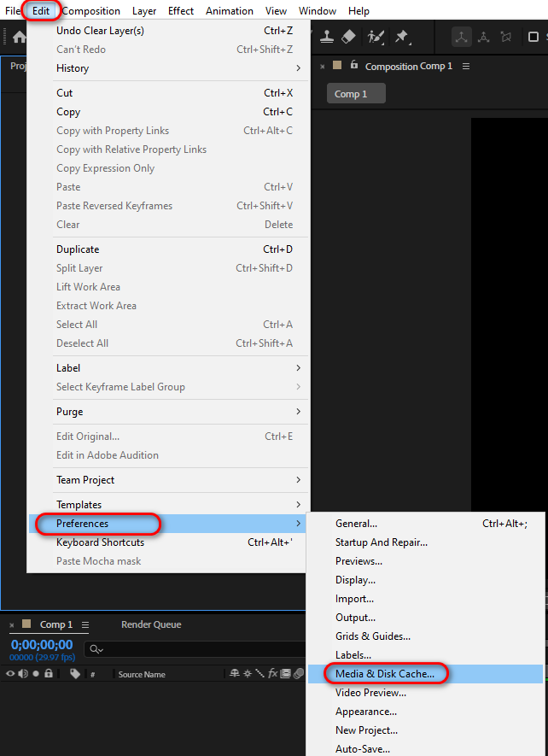The width and height of the screenshot is (548, 756).
Task: Expand the Team Project submenu
Action: tap(168, 480)
